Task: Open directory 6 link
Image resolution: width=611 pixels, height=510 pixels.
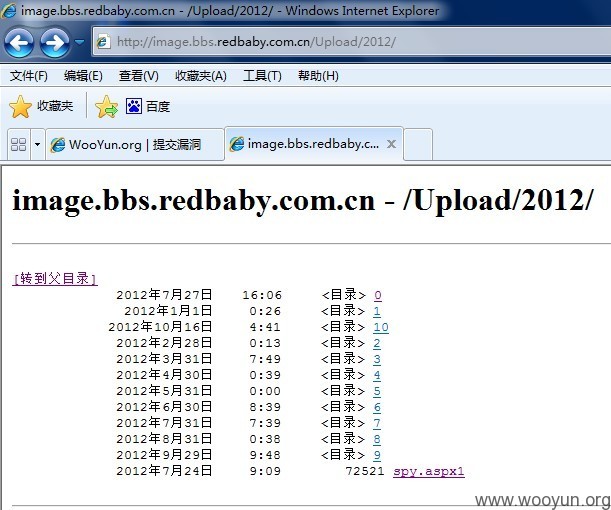Action: pos(377,407)
